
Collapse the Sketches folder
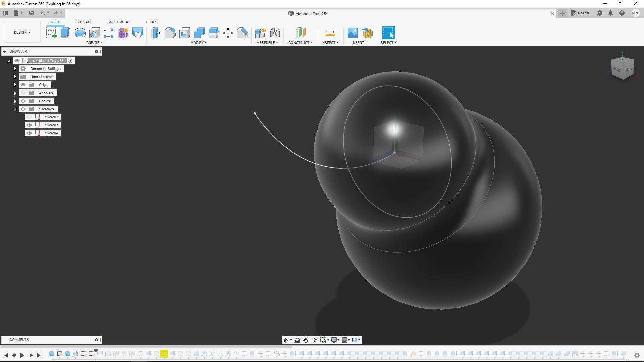(15, 109)
